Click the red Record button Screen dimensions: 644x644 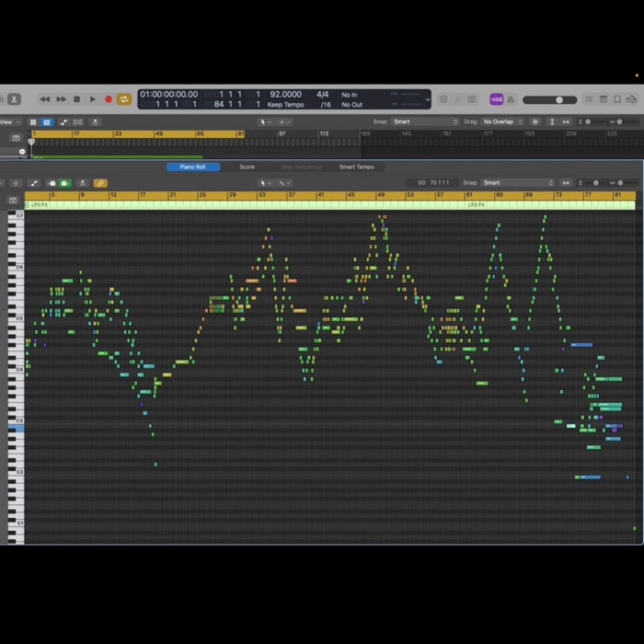[108, 99]
